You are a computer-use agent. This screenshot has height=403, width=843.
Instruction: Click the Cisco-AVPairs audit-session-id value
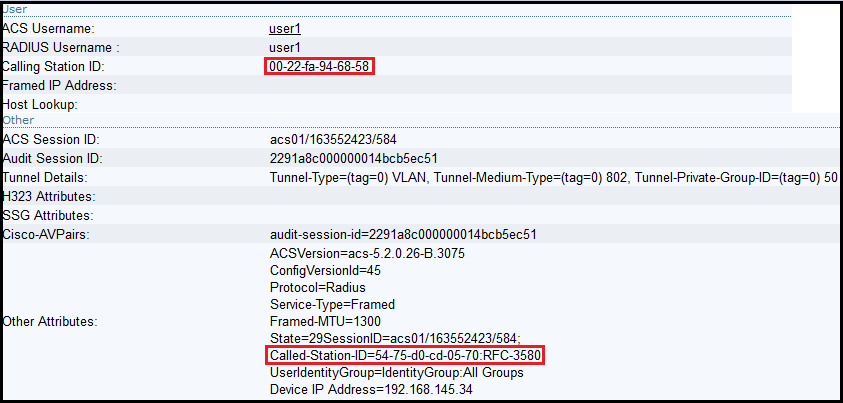point(404,234)
